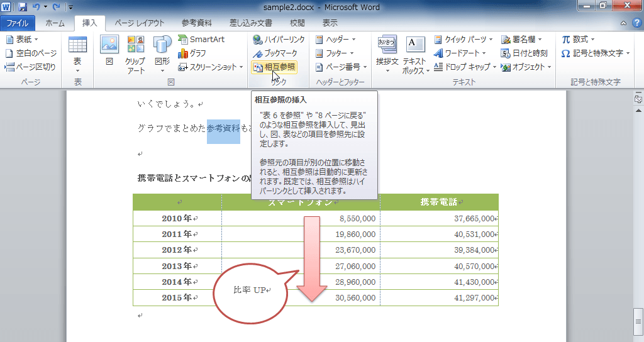The image size is (644, 342).
Task: Click the cell showing 41,430,000
Action: (439, 282)
